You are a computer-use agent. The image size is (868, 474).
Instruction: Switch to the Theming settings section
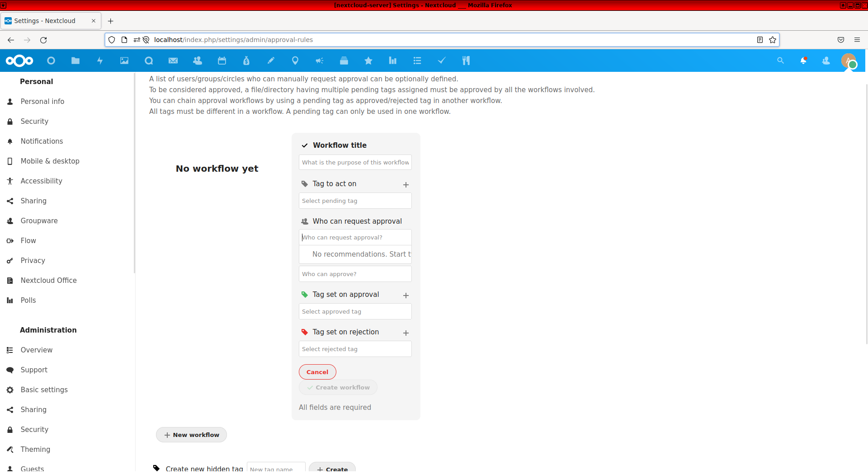(35, 449)
